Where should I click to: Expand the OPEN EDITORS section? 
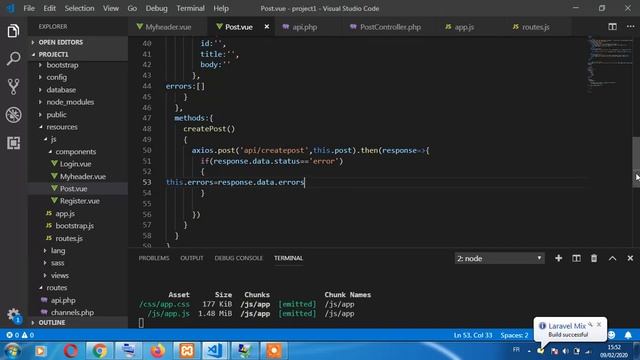click(60, 42)
